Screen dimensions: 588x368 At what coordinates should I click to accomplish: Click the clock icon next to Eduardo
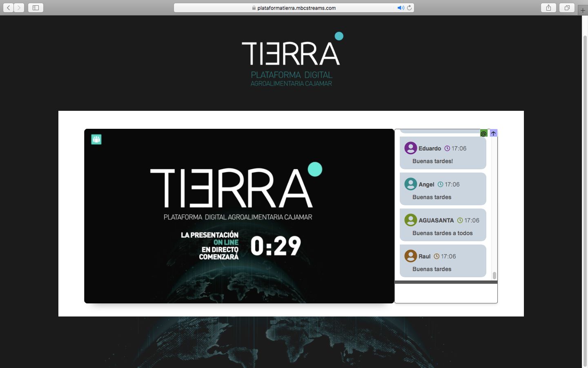[x=447, y=148]
